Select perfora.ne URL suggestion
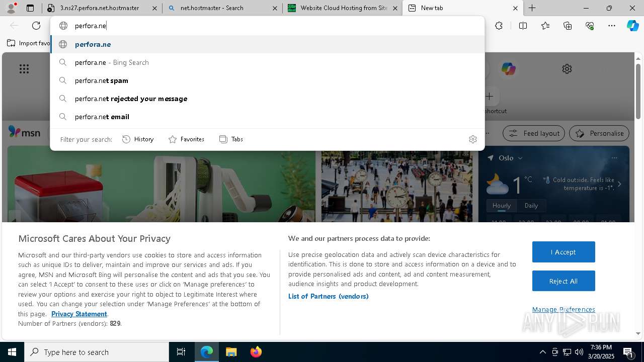The image size is (644, 362). (x=268, y=44)
